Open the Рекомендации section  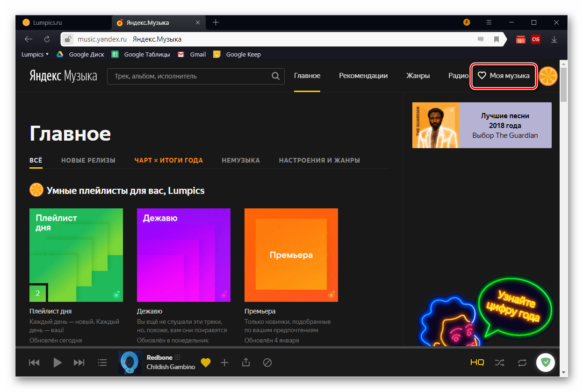[363, 76]
